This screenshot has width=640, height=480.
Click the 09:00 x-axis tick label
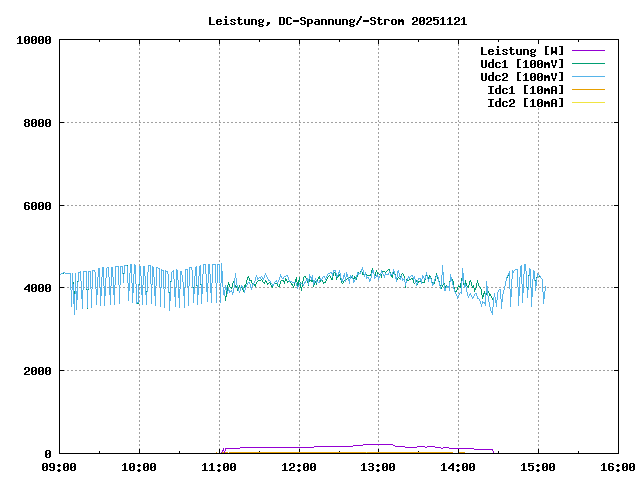[x=59, y=467]
